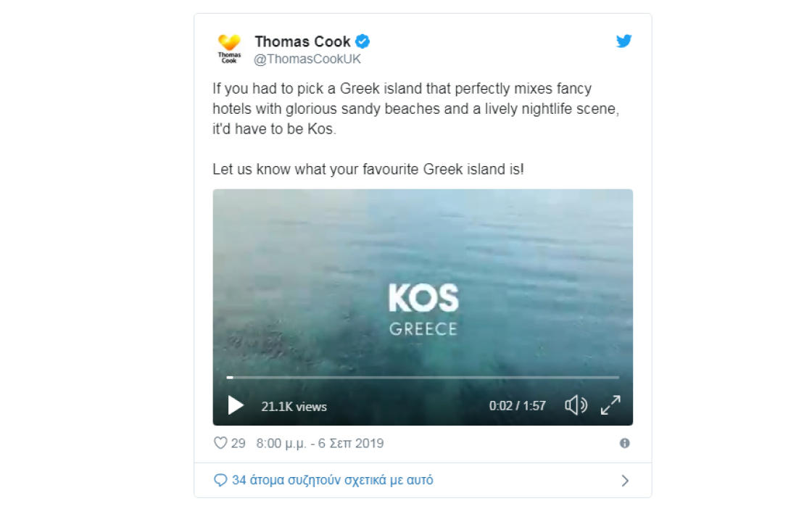The height and width of the screenshot is (522, 812).
Task: Click the 0:02 / 1:57 time display
Action: coord(518,405)
